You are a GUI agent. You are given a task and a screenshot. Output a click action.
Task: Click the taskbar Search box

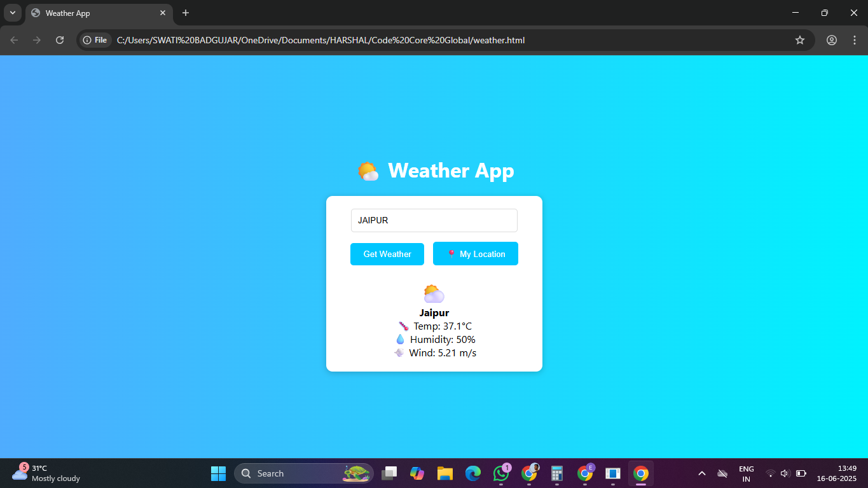[x=304, y=473]
